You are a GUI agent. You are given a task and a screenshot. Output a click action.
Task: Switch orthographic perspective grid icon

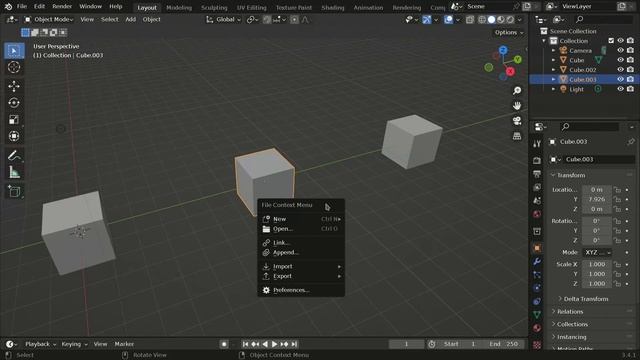tap(517, 136)
